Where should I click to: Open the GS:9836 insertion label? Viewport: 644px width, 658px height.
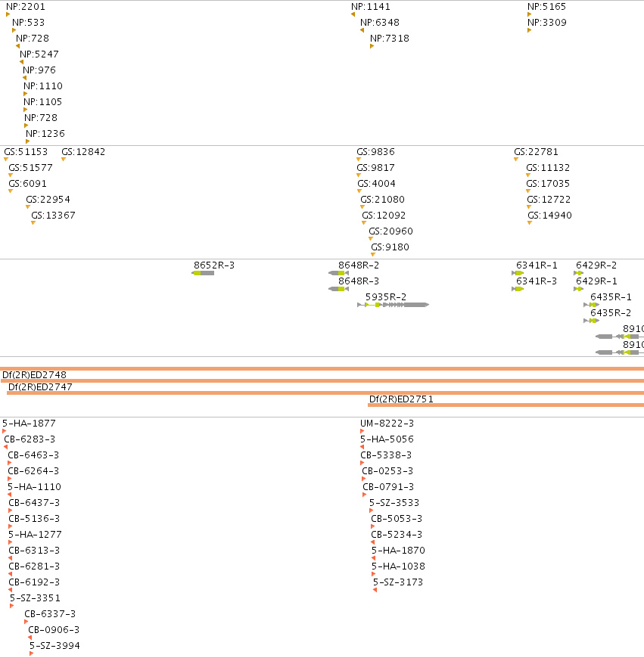pyautogui.click(x=376, y=152)
